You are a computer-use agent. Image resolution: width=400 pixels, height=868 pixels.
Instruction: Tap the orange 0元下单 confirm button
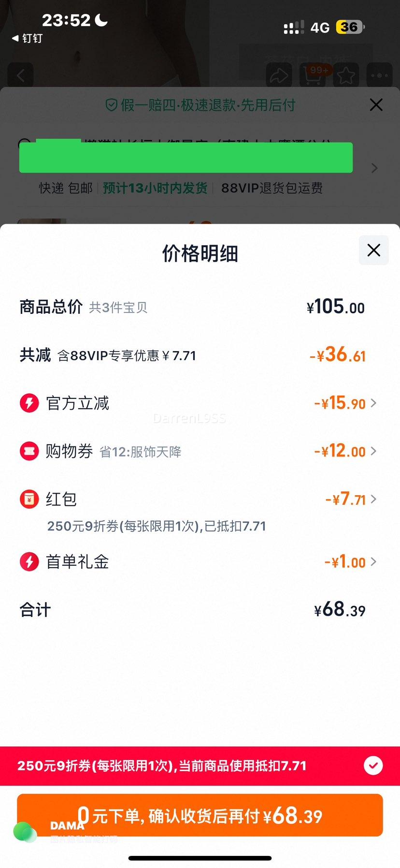pos(200,815)
